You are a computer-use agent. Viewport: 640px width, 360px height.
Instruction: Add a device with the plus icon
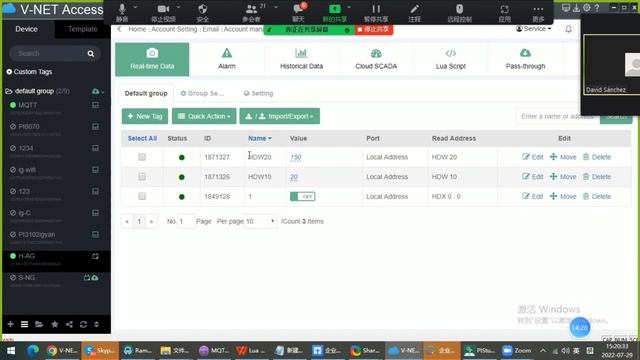click(x=10, y=324)
